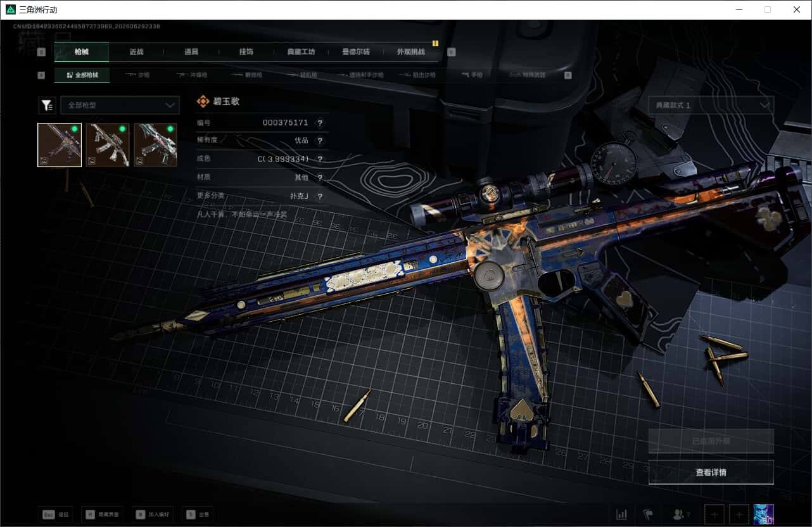Click the previous category key icon left of 枪械
The image size is (812, 527).
click(42, 53)
